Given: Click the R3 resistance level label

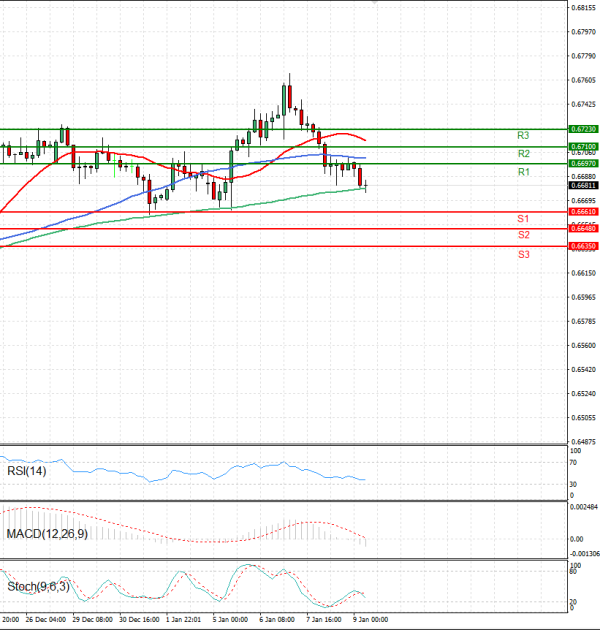Looking at the screenshot, I should pyautogui.click(x=523, y=135).
